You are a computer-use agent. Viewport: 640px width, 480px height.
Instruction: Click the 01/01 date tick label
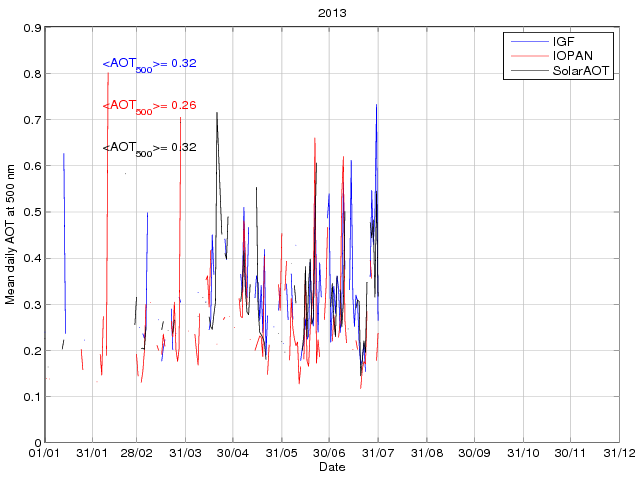click(x=45, y=454)
